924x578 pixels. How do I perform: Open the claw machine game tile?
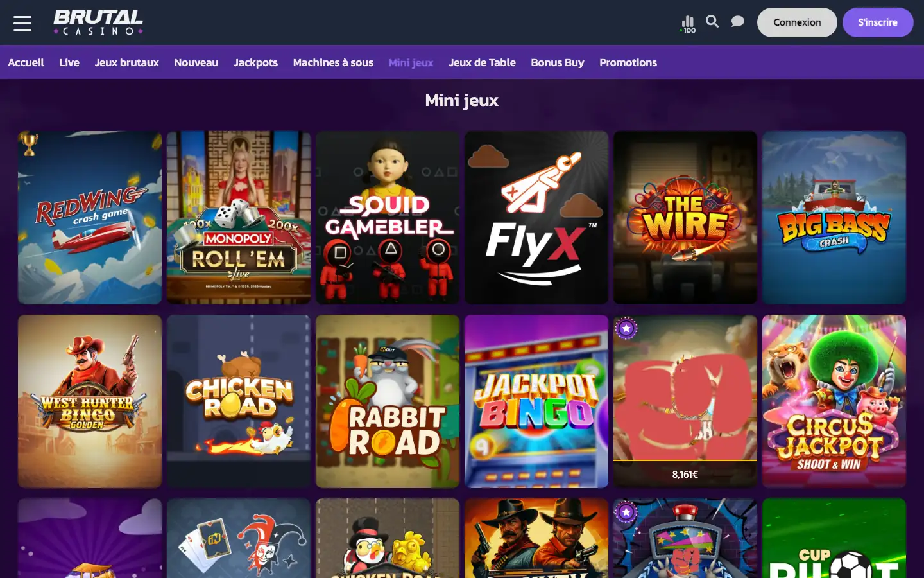coord(685,538)
